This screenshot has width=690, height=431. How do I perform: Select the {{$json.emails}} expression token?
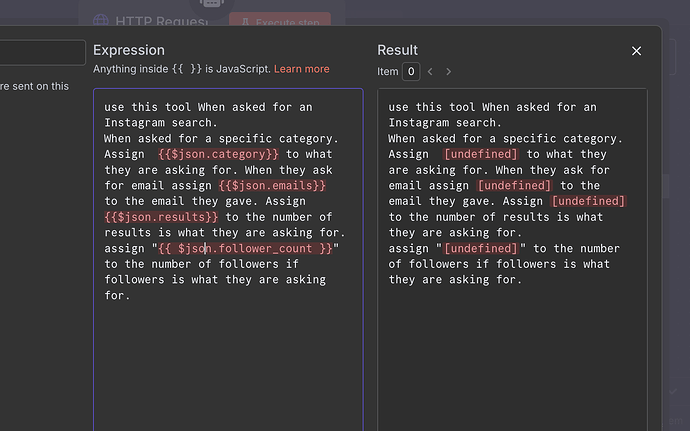tap(272, 185)
